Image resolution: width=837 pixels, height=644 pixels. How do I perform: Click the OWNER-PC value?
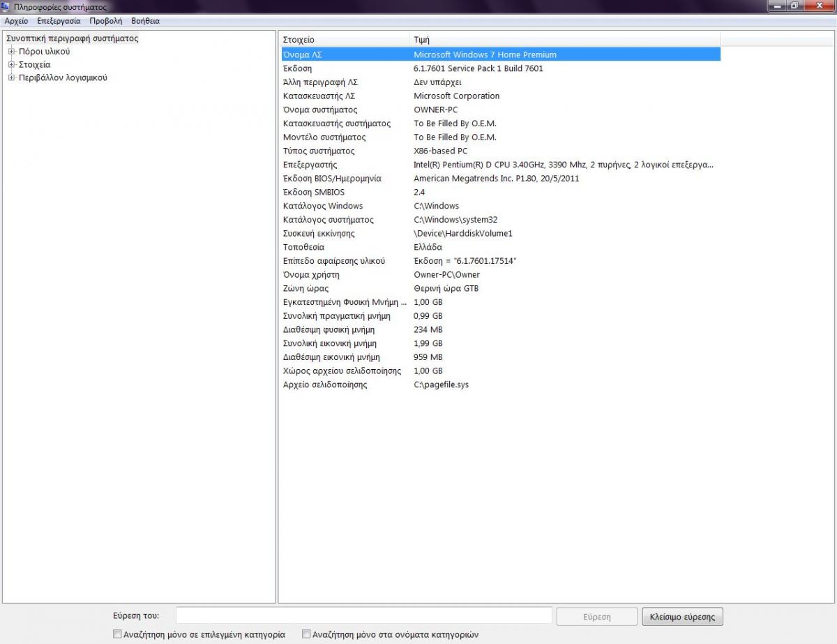click(437, 110)
